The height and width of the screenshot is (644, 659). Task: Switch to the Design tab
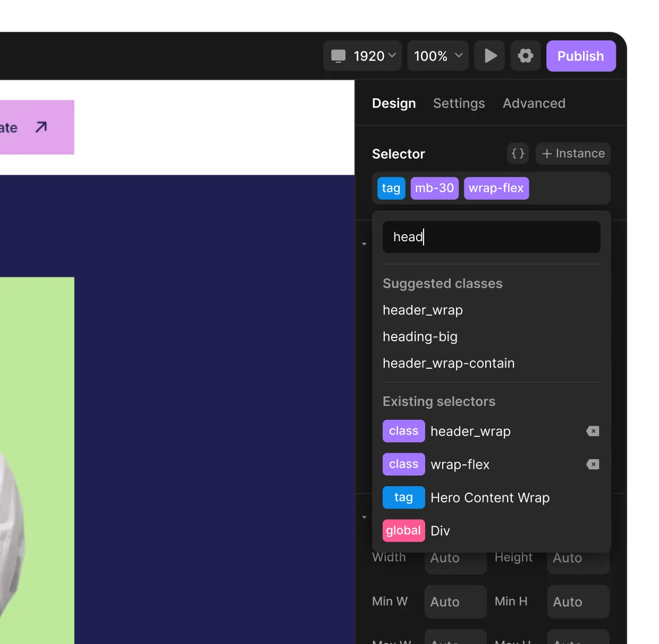[394, 103]
